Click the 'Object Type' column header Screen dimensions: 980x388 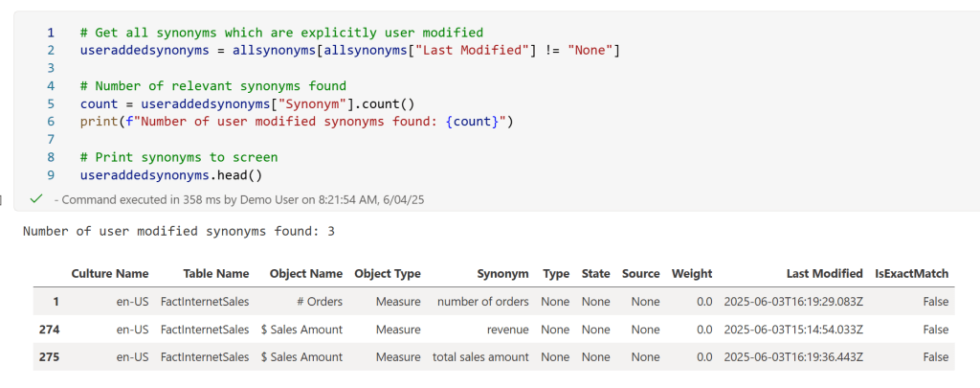[x=387, y=273]
